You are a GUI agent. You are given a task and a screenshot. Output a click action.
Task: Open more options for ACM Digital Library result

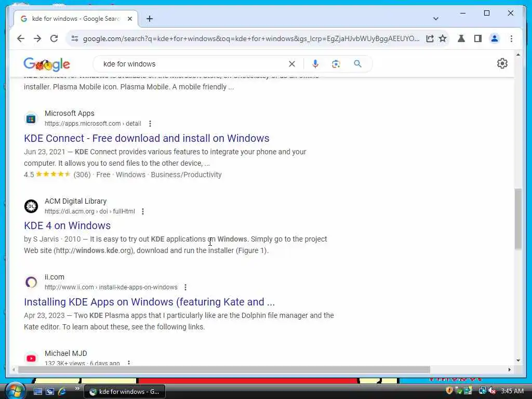(143, 211)
